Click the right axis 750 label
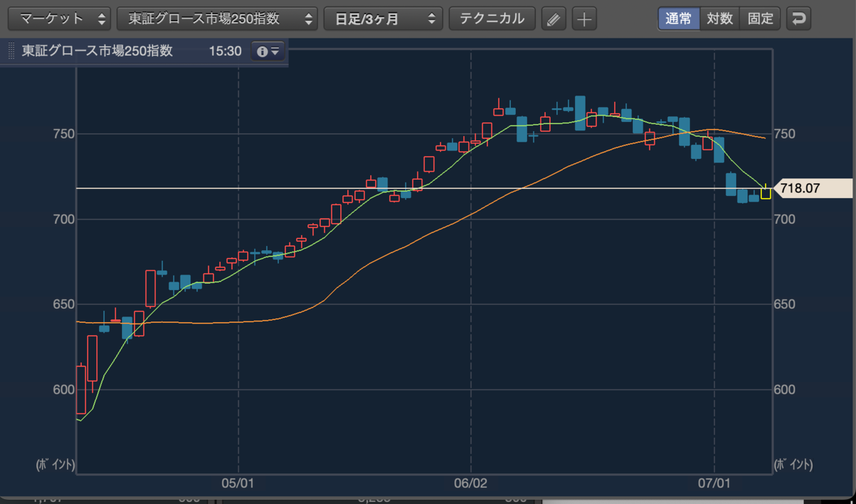 (786, 134)
